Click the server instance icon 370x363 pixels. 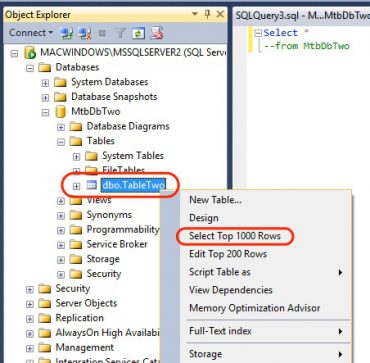tap(30, 53)
